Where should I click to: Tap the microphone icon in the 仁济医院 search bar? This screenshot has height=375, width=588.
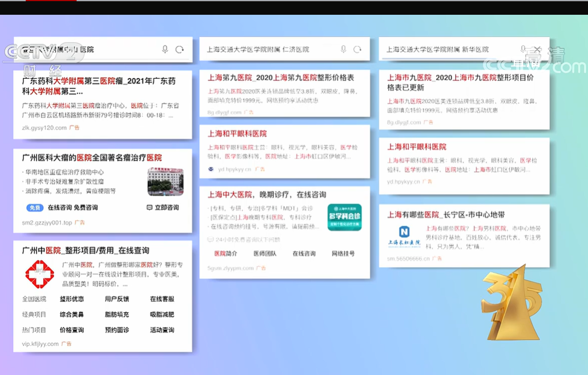(x=343, y=49)
